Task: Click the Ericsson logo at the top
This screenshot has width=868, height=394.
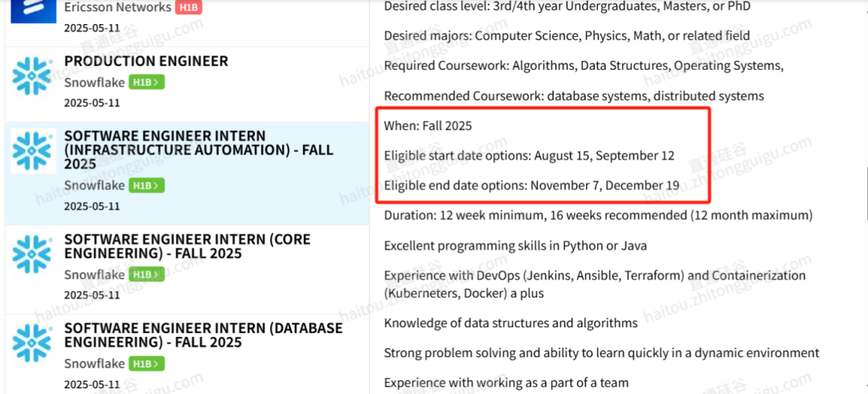Action: pos(34,11)
